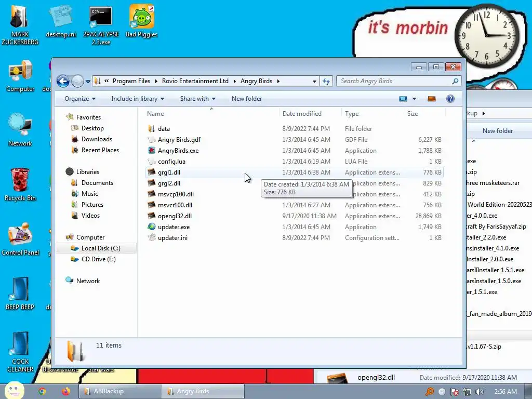
Task: Select the Network desktop icon
Action: coord(20,130)
